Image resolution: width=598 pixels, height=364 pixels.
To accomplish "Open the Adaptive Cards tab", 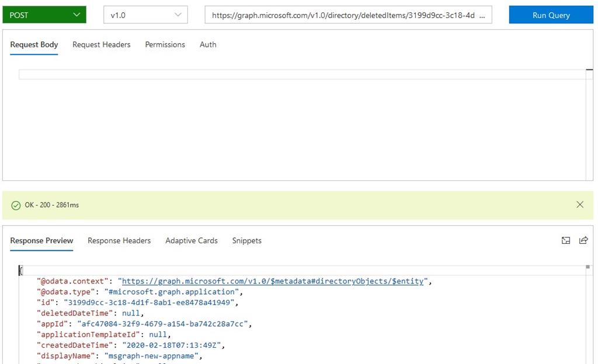I will coord(192,240).
